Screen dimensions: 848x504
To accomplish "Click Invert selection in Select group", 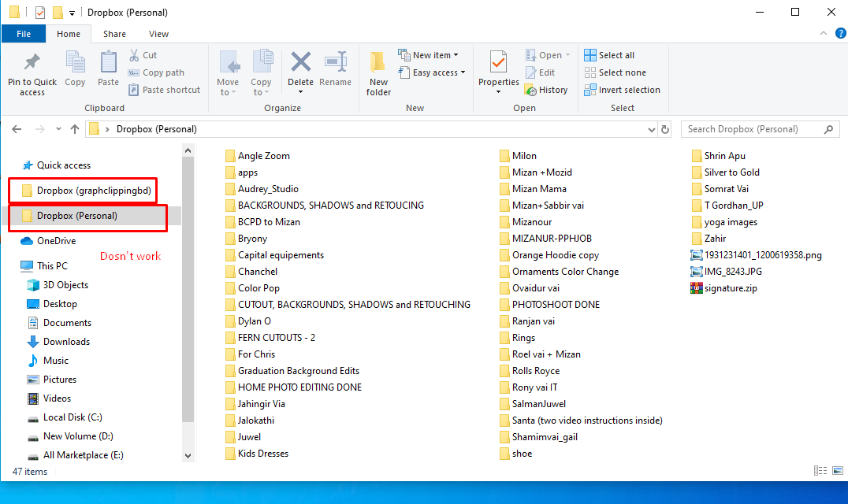I will point(622,90).
